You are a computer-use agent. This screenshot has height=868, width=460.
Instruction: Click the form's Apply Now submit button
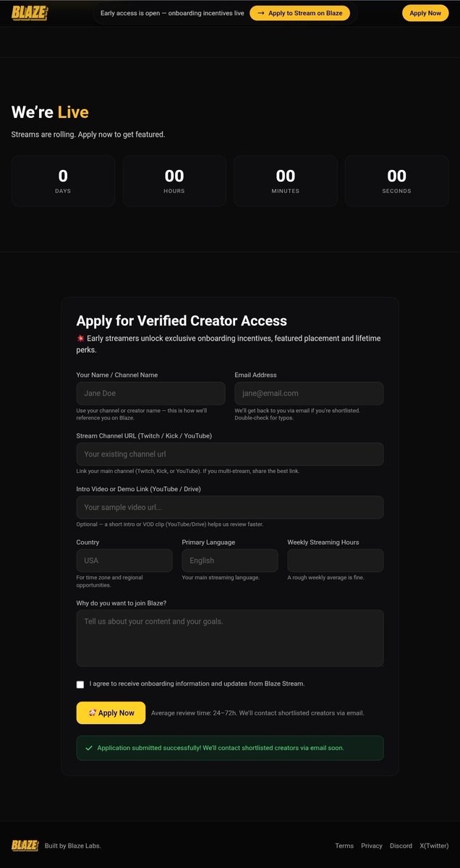[x=111, y=712]
